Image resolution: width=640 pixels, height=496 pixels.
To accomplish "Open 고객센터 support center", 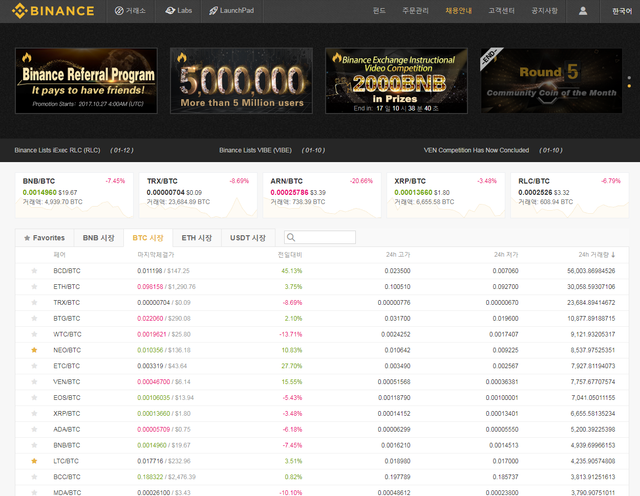I will (x=501, y=11).
